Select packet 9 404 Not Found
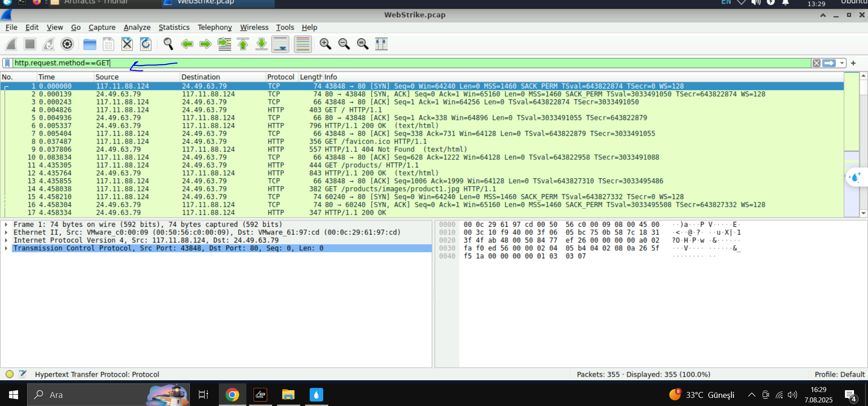This screenshot has height=406, width=868. click(422, 149)
